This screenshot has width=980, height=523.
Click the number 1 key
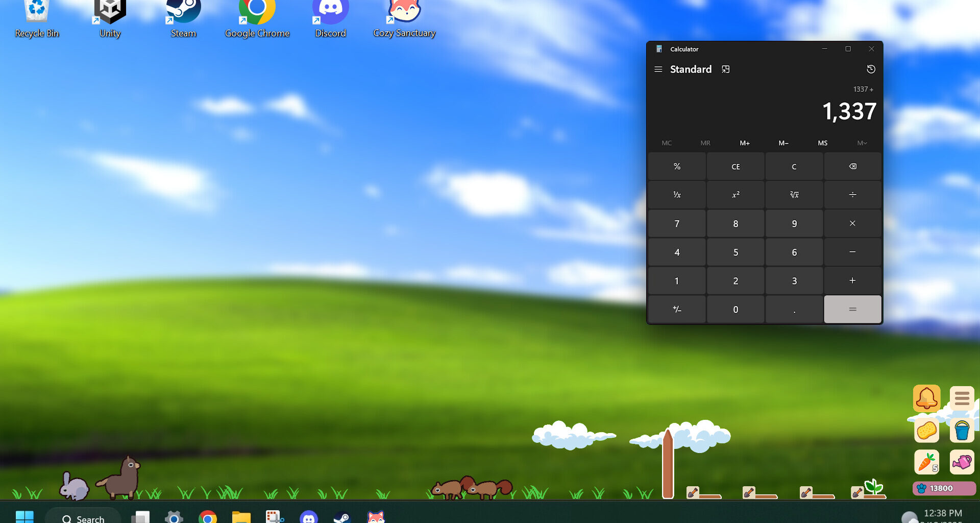pyautogui.click(x=677, y=280)
